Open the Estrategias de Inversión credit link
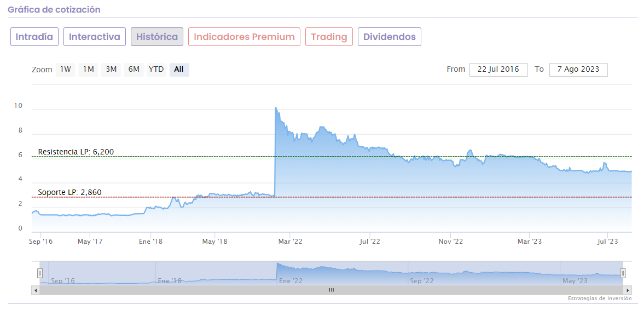 (x=600, y=298)
